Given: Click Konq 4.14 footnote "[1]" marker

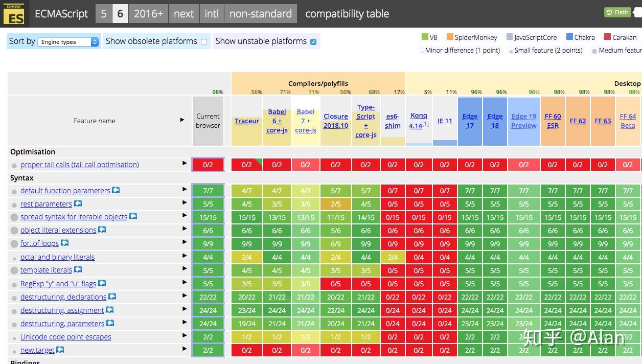Looking at the screenshot, I should pos(426,124).
